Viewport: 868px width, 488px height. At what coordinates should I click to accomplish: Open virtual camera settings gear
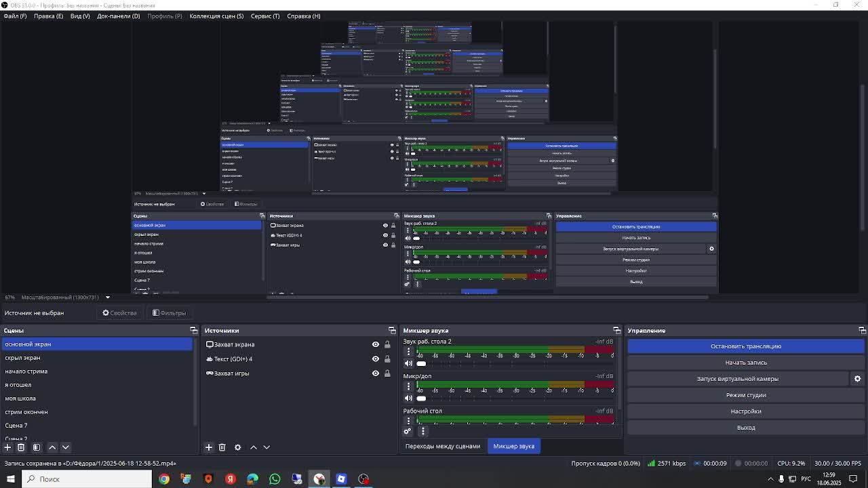click(x=857, y=379)
